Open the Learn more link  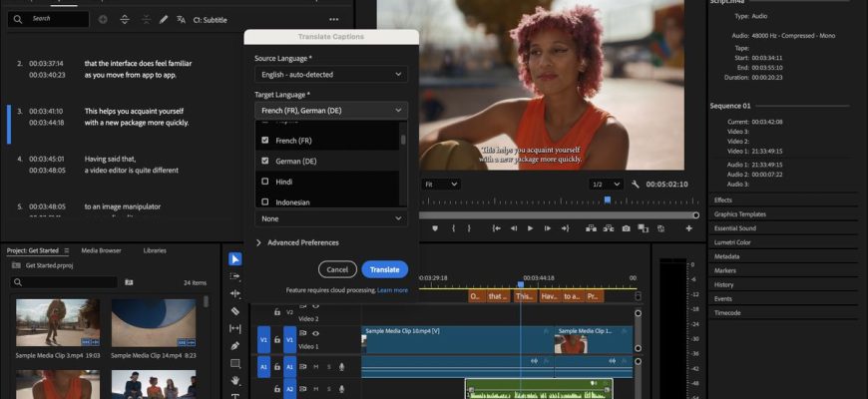[x=392, y=290]
